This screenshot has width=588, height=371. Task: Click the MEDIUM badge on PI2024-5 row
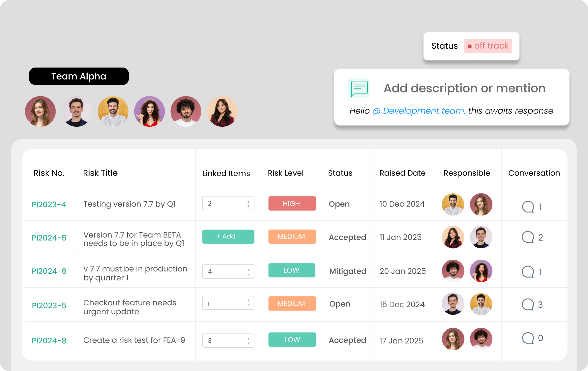(292, 237)
